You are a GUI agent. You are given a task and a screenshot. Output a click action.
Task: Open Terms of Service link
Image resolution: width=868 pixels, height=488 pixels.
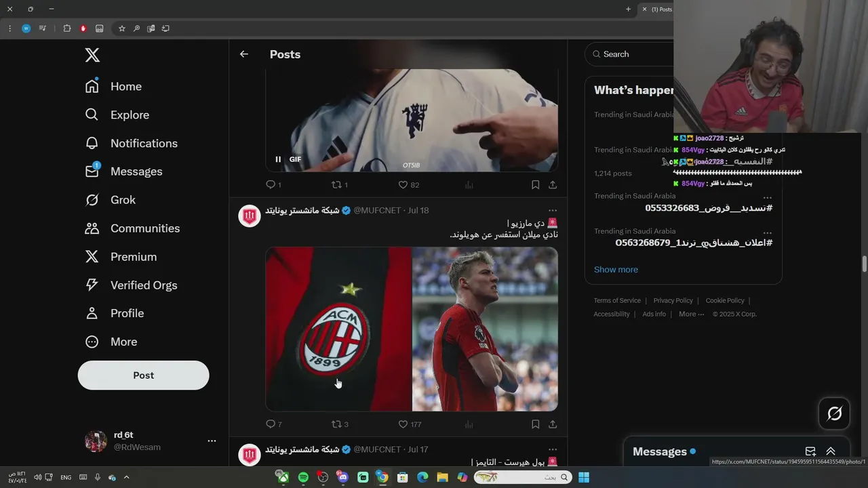pyautogui.click(x=617, y=300)
